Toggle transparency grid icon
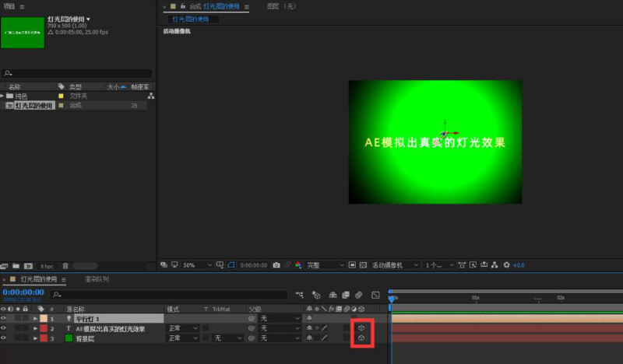Viewport: 623px width, 364px height. pos(363,264)
